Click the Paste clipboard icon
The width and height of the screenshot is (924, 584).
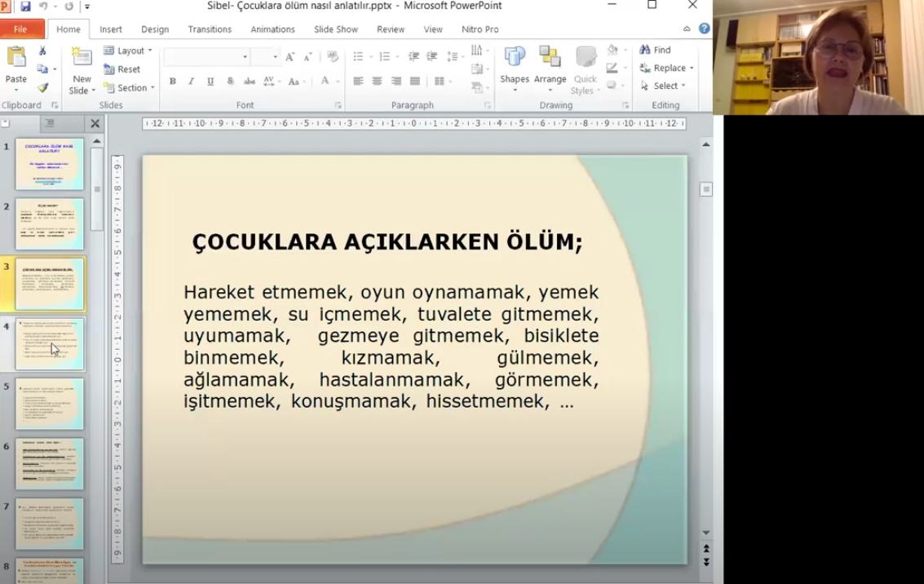pos(16,58)
